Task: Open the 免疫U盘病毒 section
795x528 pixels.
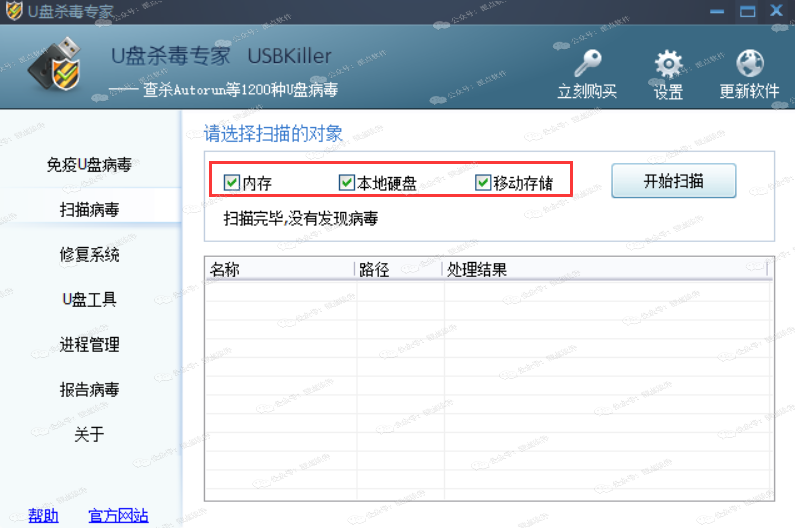Action: pos(89,165)
